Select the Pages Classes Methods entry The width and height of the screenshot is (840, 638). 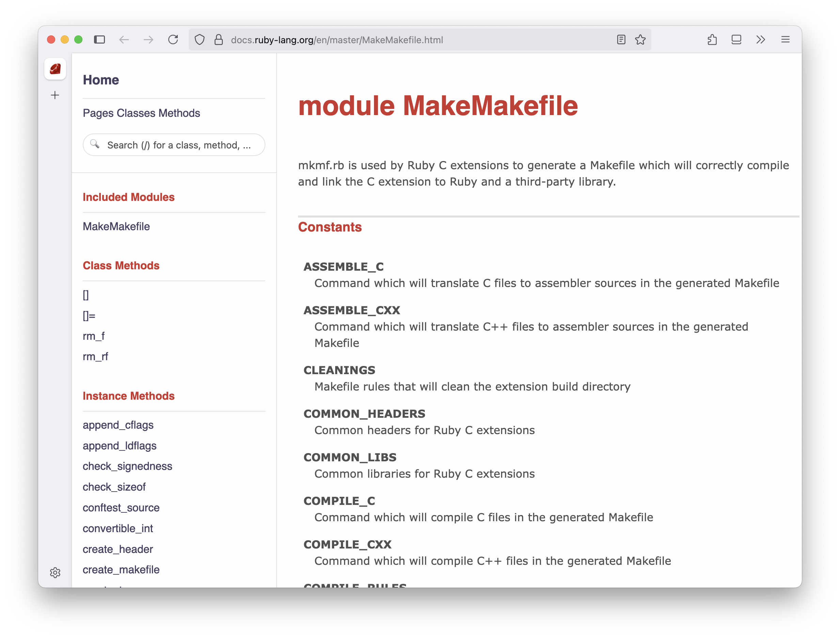click(x=141, y=113)
